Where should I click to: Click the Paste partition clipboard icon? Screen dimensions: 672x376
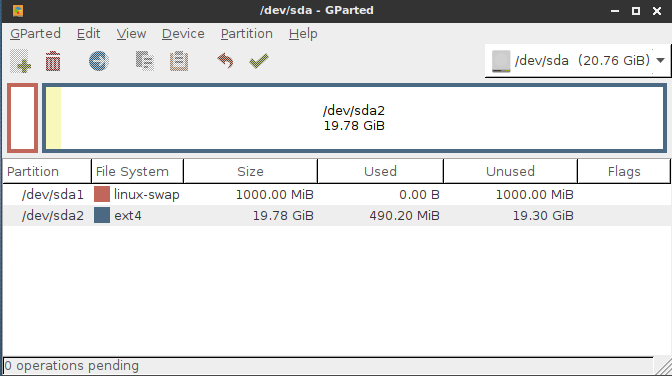pos(179,61)
